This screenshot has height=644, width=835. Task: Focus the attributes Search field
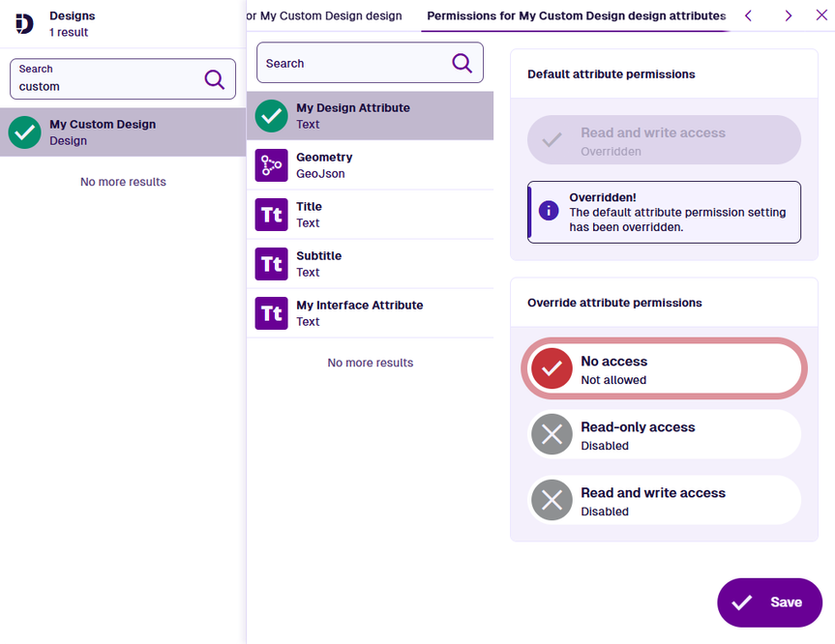(370, 63)
